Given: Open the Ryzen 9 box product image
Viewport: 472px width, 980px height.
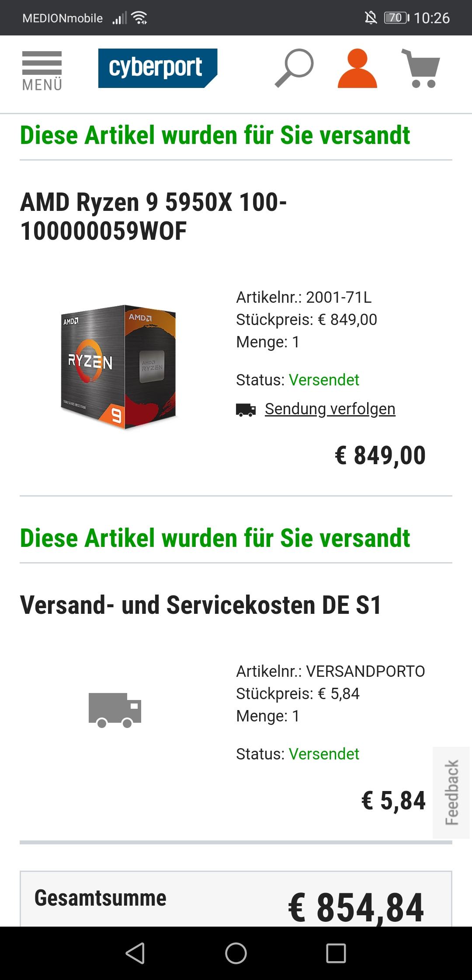Looking at the screenshot, I should (x=118, y=367).
